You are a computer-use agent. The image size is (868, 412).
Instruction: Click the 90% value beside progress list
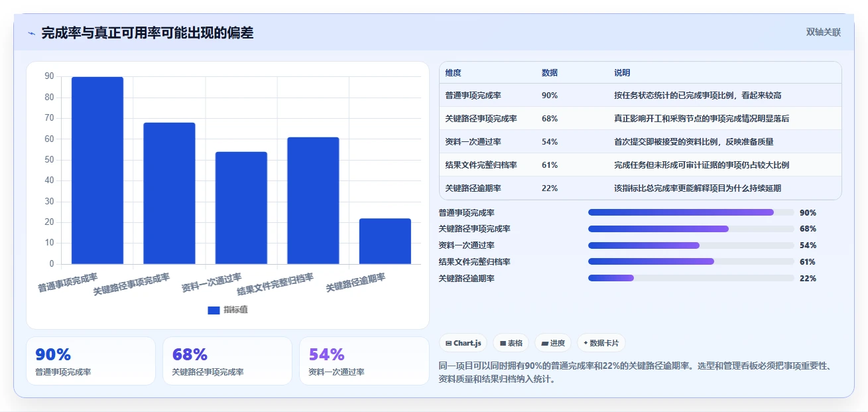tap(808, 213)
